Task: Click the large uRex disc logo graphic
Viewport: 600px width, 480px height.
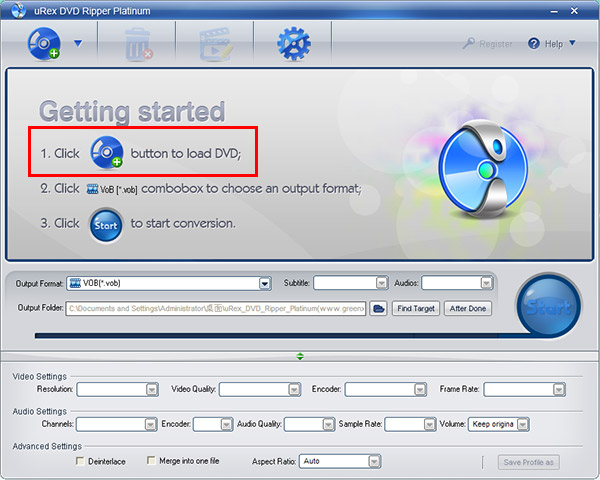Action: click(483, 169)
